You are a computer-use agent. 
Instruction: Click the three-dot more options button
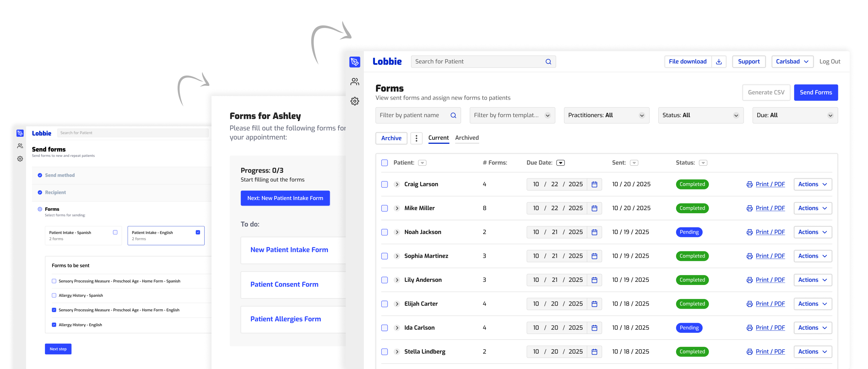[416, 138]
